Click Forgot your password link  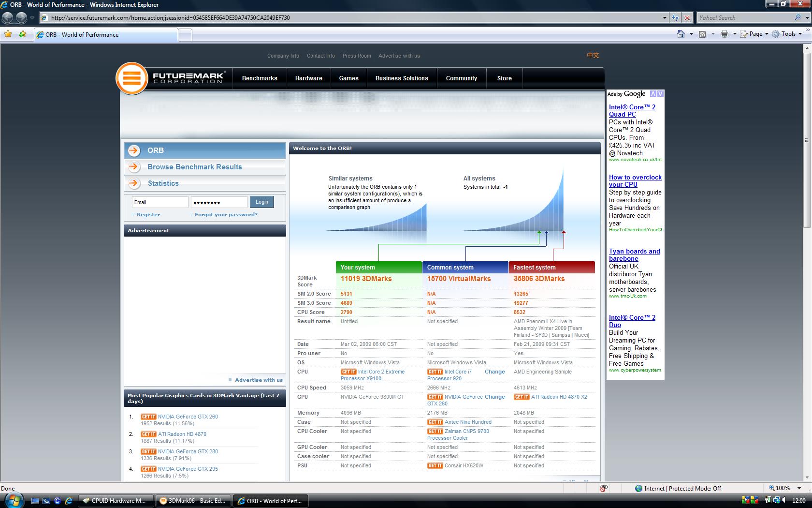(226, 214)
